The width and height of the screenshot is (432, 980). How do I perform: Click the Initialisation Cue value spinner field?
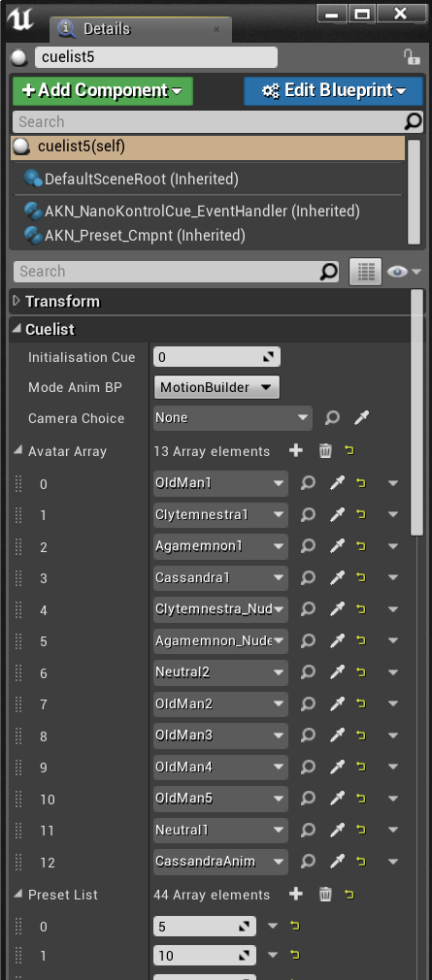point(216,357)
